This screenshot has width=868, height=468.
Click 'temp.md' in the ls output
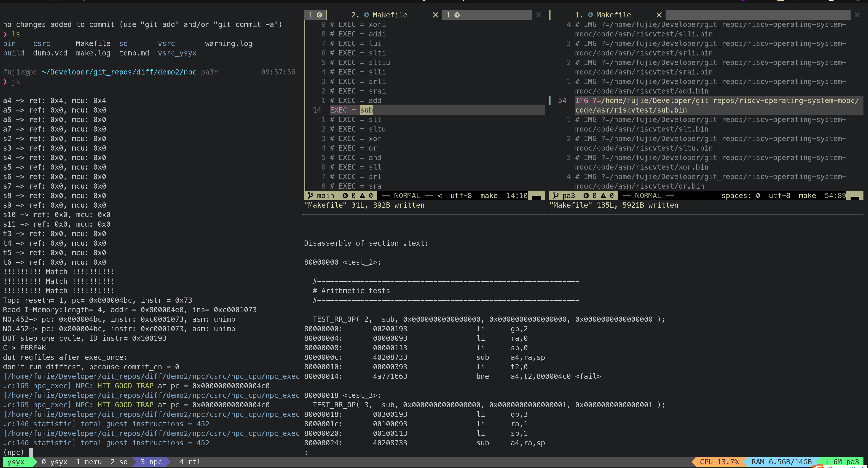click(x=134, y=53)
